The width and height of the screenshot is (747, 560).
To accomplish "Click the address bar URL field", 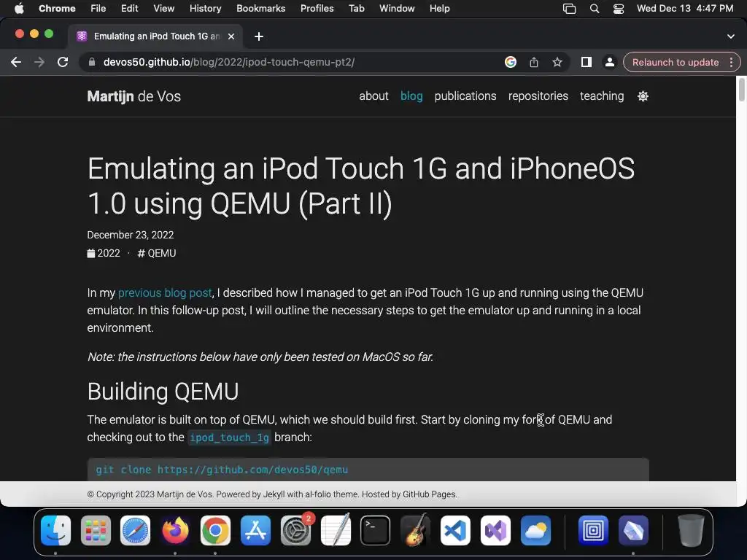I will tap(295, 63).
